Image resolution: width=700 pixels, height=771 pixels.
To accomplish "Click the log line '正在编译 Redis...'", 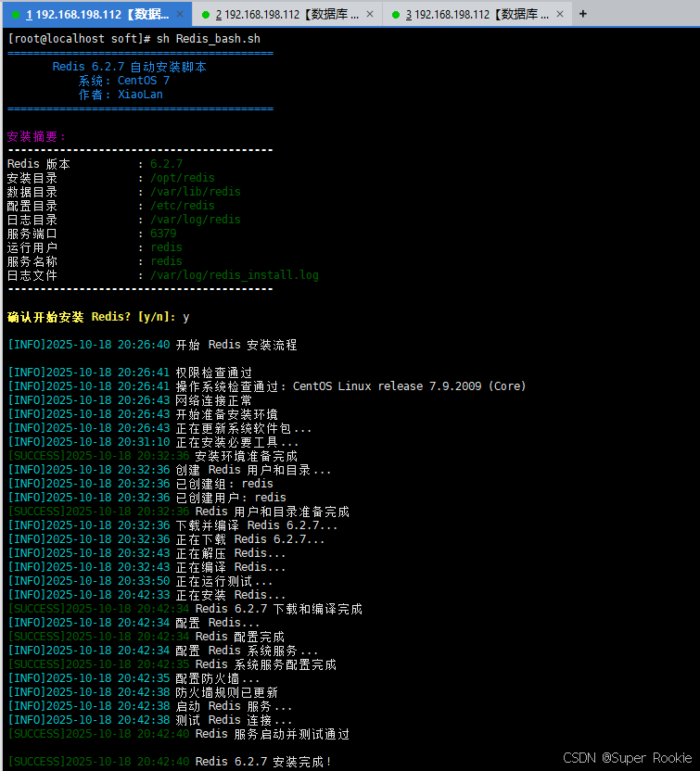I will coord(231,567).
